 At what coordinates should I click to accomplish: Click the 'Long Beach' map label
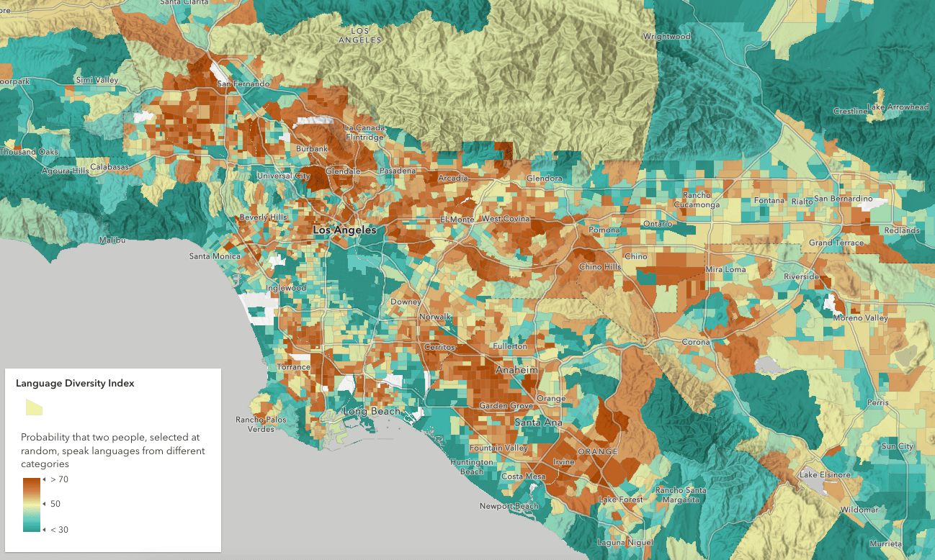coord(372,411)
